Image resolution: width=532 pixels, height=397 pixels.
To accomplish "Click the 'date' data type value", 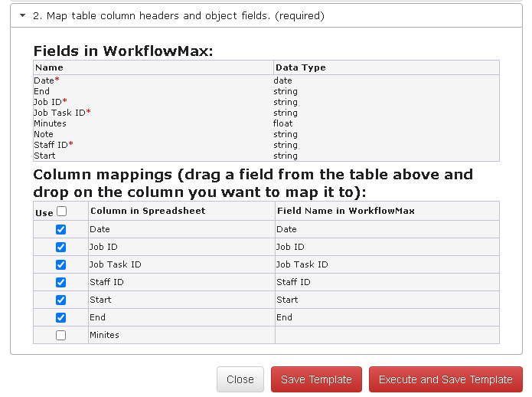I will click(283, 80).
